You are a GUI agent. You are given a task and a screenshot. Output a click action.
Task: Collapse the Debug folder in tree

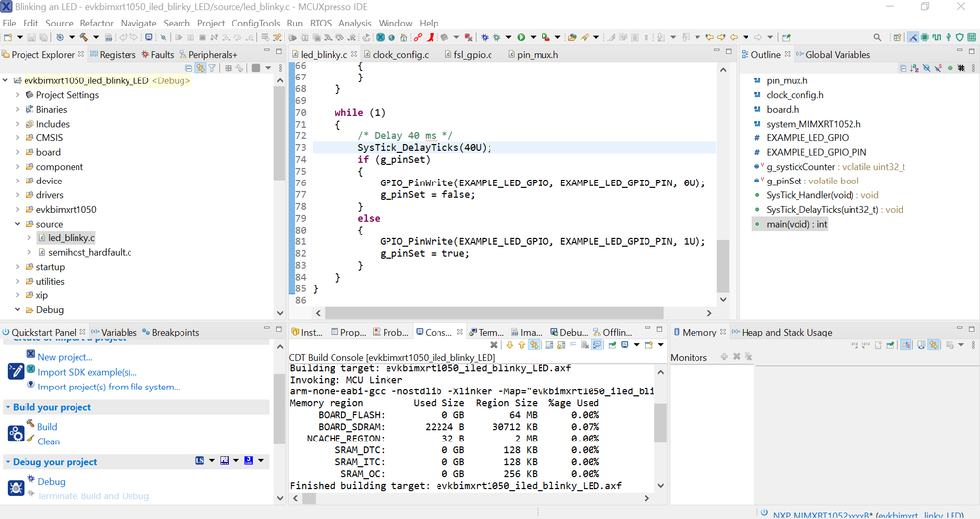(18, 309)
